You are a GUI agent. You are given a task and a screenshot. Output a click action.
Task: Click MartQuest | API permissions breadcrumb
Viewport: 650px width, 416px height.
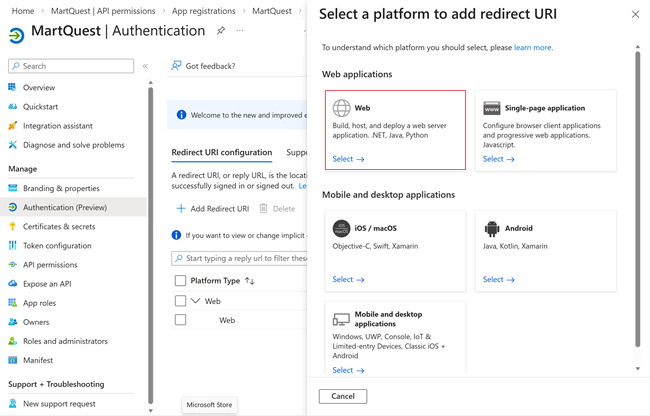[x=103, y=11]
